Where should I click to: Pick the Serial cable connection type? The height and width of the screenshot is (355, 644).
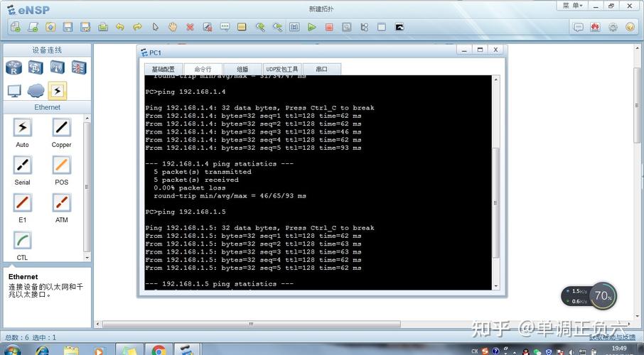tap(23, 165)
